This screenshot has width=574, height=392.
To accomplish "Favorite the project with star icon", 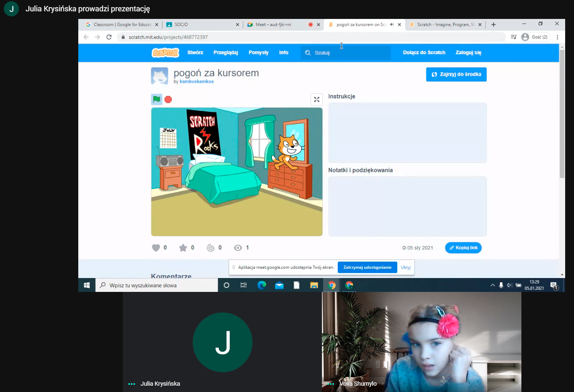I will pos(183,248).
